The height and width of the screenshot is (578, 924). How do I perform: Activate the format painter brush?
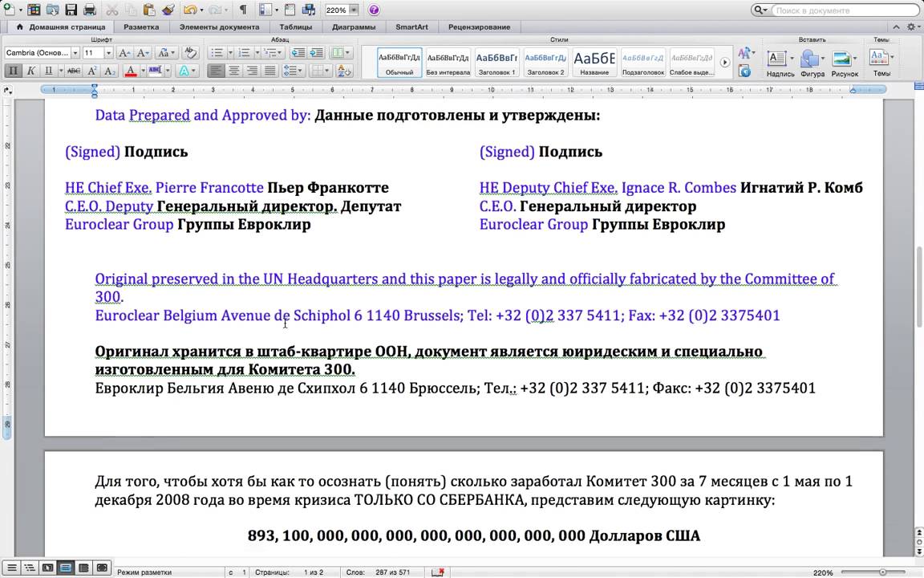pos(168,10)
